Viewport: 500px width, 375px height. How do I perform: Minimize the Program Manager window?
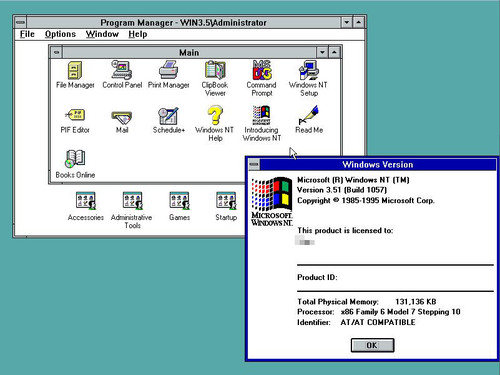click(347, 23)
